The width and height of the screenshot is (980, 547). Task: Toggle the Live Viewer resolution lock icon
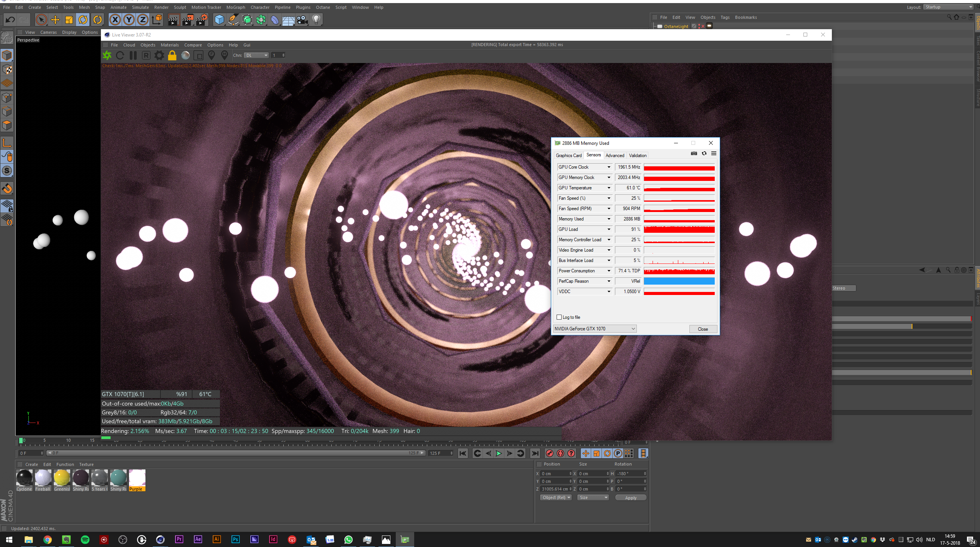pos(172,56)
